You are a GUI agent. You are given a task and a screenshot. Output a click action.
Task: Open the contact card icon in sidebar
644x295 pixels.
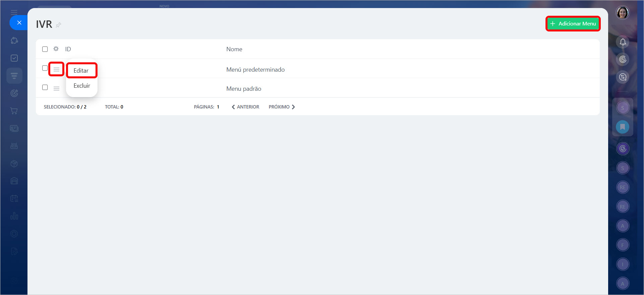point(14,128)
